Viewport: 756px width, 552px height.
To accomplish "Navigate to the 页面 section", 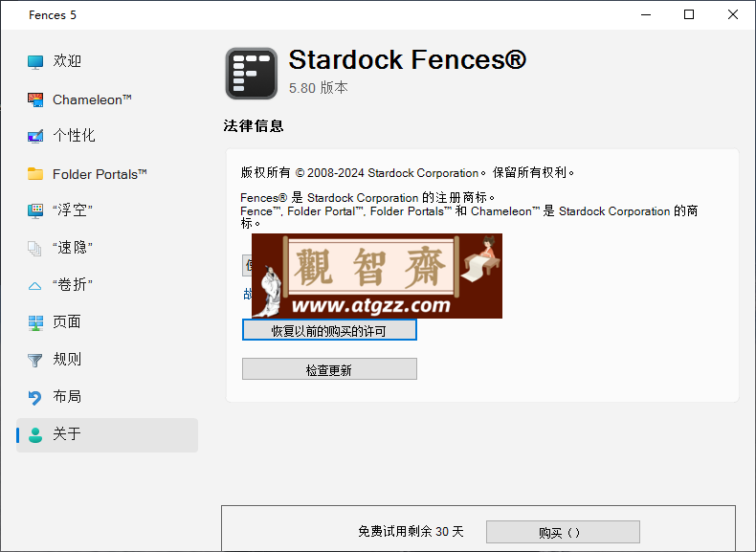I will point(107,322).
